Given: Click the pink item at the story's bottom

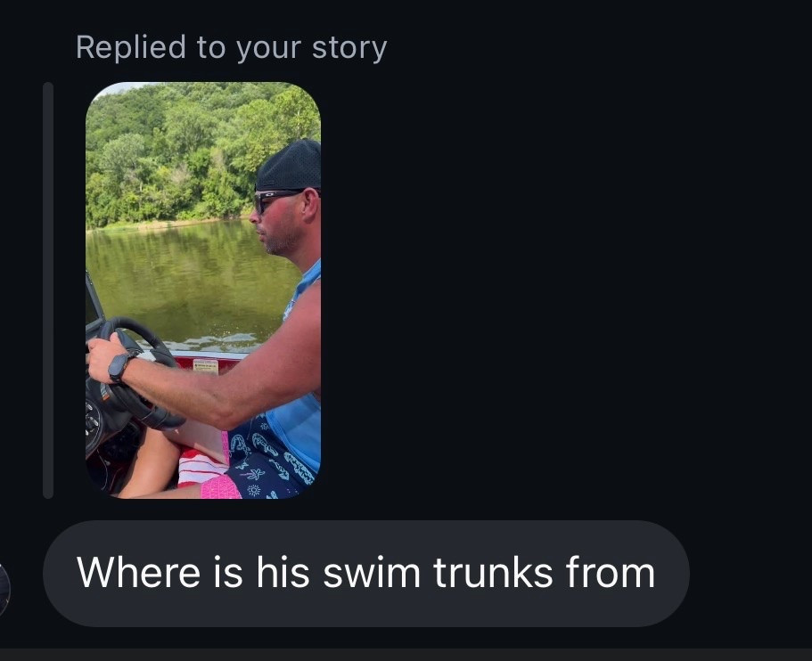Looking at the screenshot, I should tap(220, 486).
